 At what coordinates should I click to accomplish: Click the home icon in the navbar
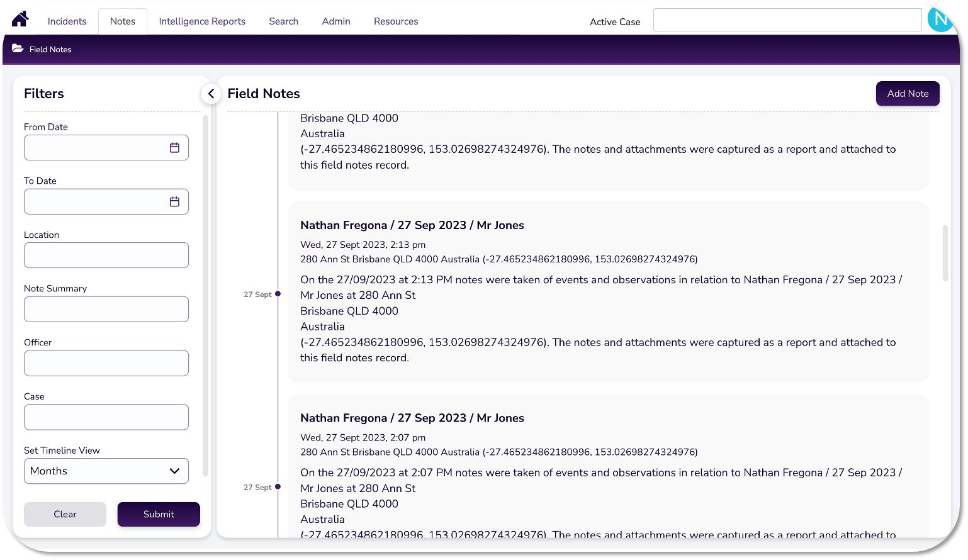[20, 19]
